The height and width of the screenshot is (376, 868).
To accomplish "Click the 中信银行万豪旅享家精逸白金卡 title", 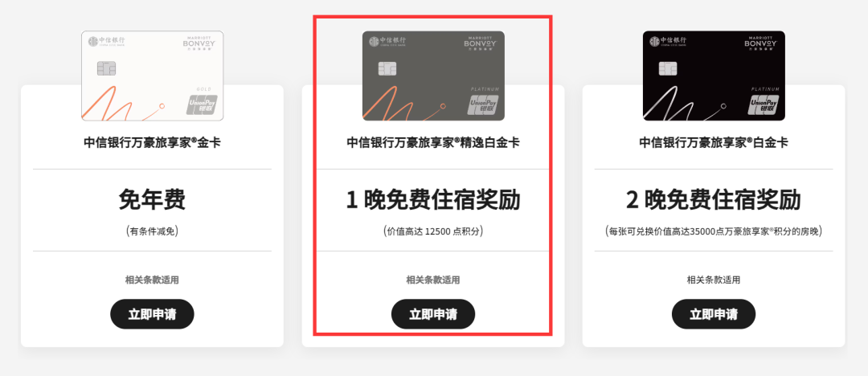I will (433, 143).
